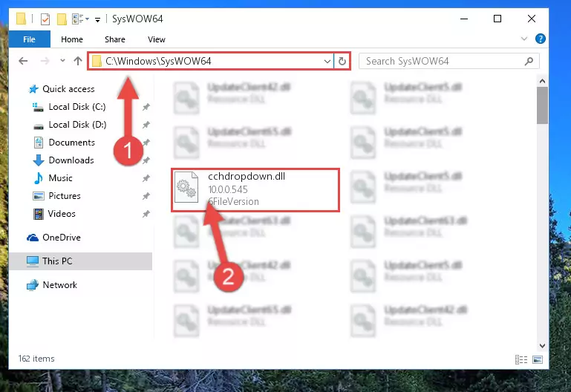Open the Help question mark icon

pos(540,39)
